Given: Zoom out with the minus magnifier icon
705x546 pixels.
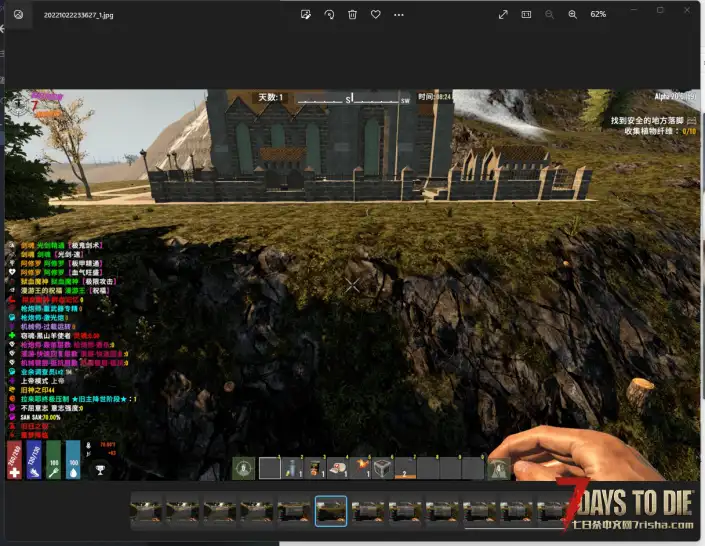Looking at the screenshot, I should point(549,15).
